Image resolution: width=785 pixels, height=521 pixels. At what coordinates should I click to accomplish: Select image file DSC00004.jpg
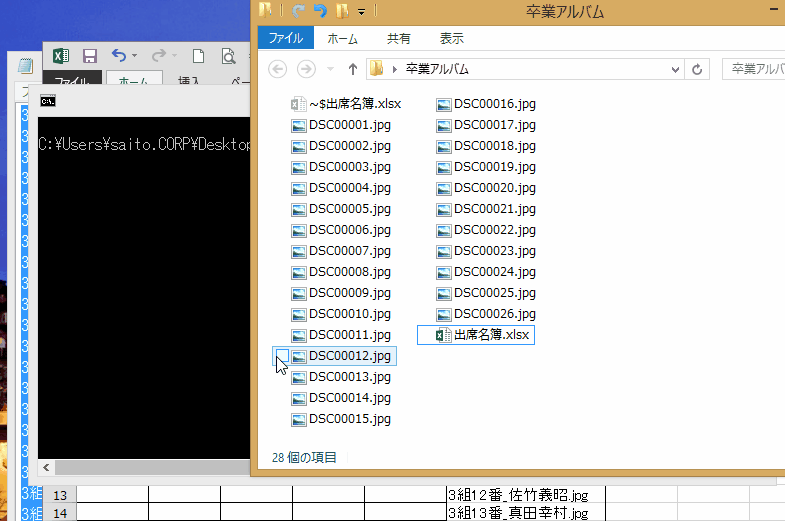pyautogui.click(x=341, y=188)
